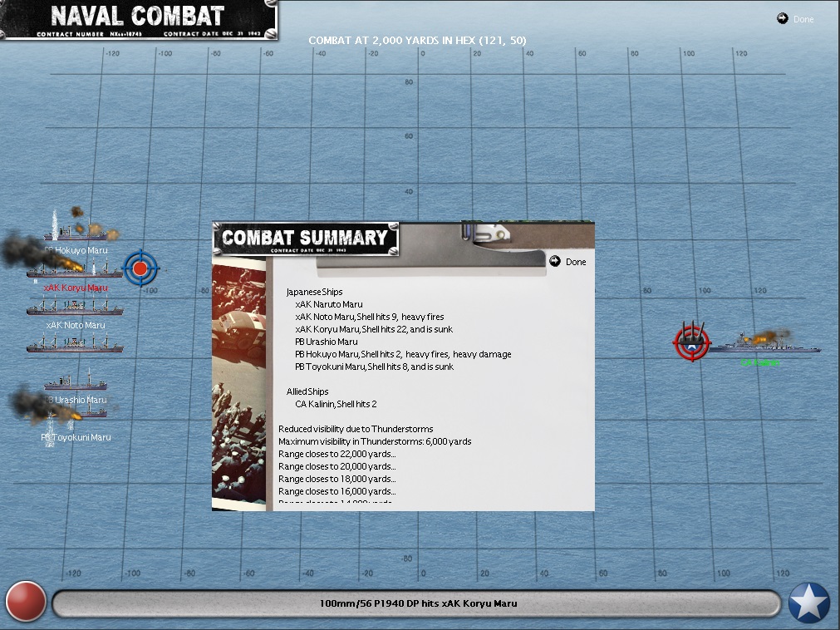Click the summary line 'PB Urashio Maru'
Image resolution: width=840 pixels, height=630 pixels.
[327, 342]
